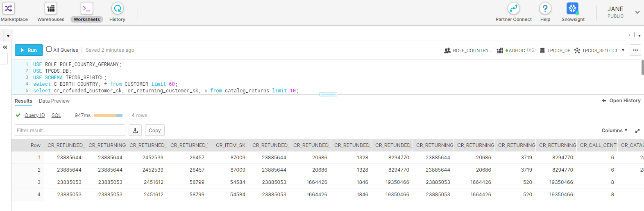Go to the Worksheets page
This screenshot has height=211, width=644.
click(87, 12)
